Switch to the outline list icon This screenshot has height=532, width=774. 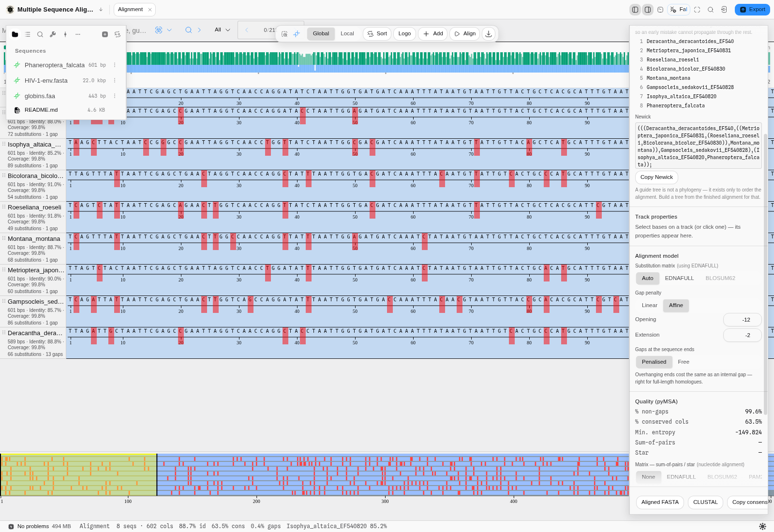28,34
